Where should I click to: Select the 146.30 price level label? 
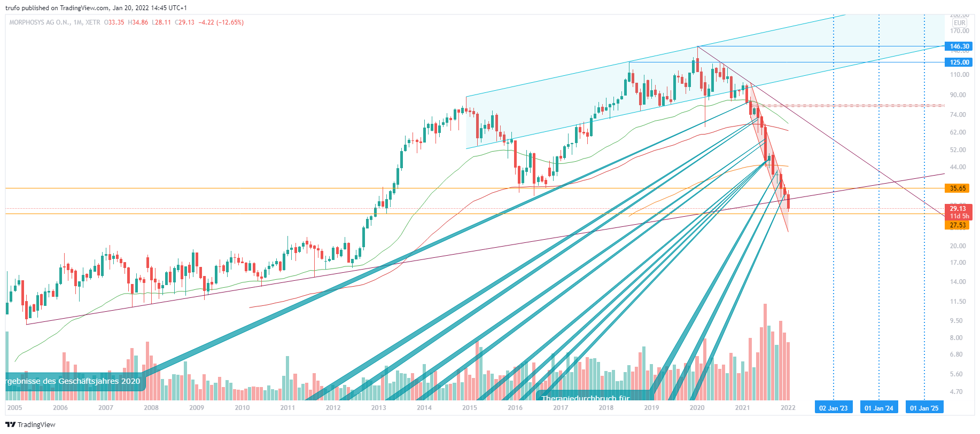coord(959,46)
